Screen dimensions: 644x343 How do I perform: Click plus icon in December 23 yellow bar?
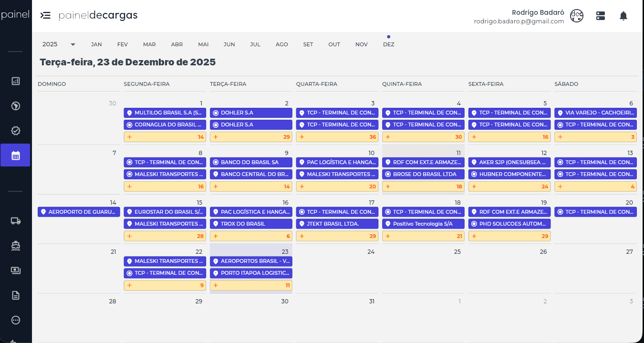click(x=216, y=285)
